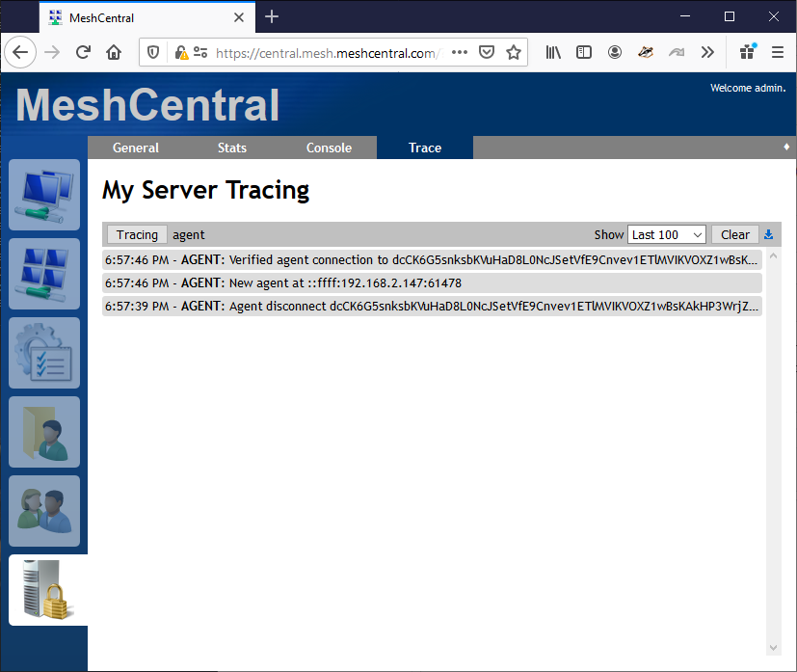
Task: Select the Trace tab
Action: [425, 148]
